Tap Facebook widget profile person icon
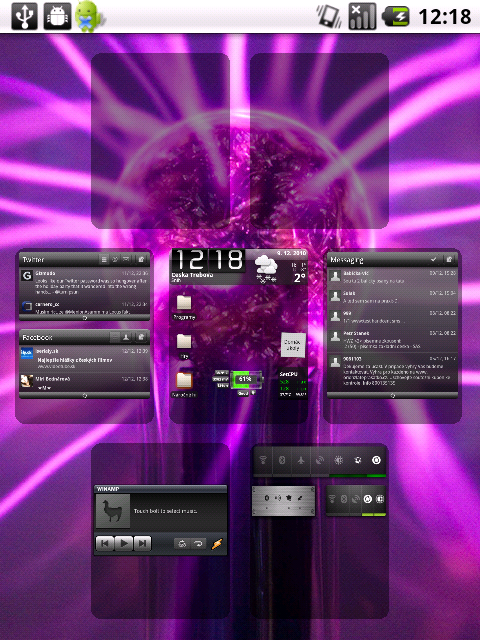Viewport: 480px width, 640px height. (127, 337)
